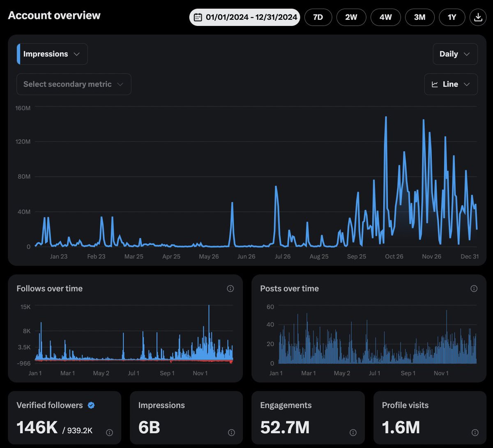Click the 1.6M profile visits value
493x448 pixels.
401,427
